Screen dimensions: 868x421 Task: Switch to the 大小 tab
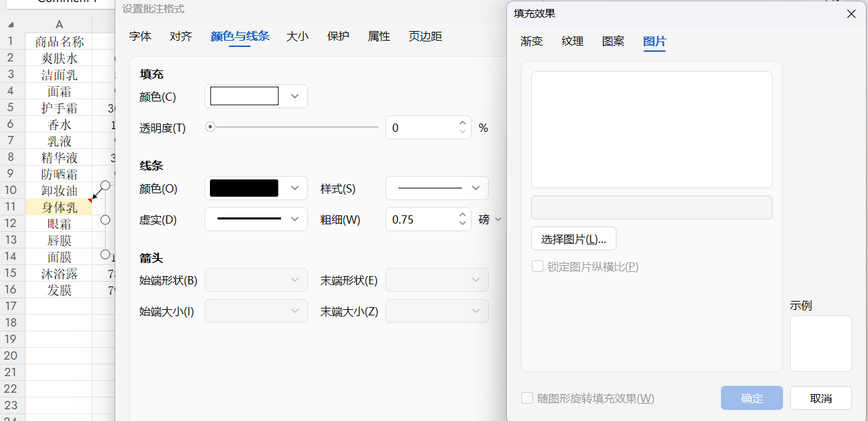(x=297, y=36)
